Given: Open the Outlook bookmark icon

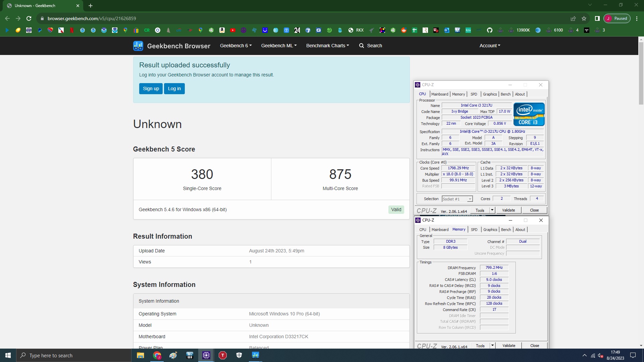Looking at the screenshot, I should 447,30.
